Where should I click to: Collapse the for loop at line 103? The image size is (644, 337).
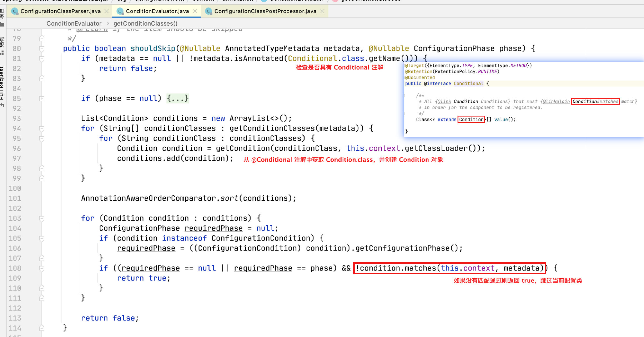[42, 218]
